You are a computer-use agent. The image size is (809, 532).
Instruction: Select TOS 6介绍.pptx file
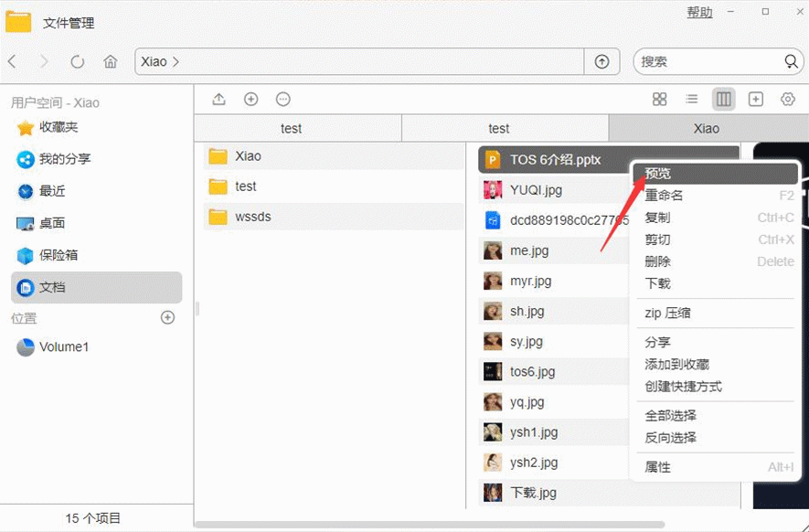click(x=555, y=160)
